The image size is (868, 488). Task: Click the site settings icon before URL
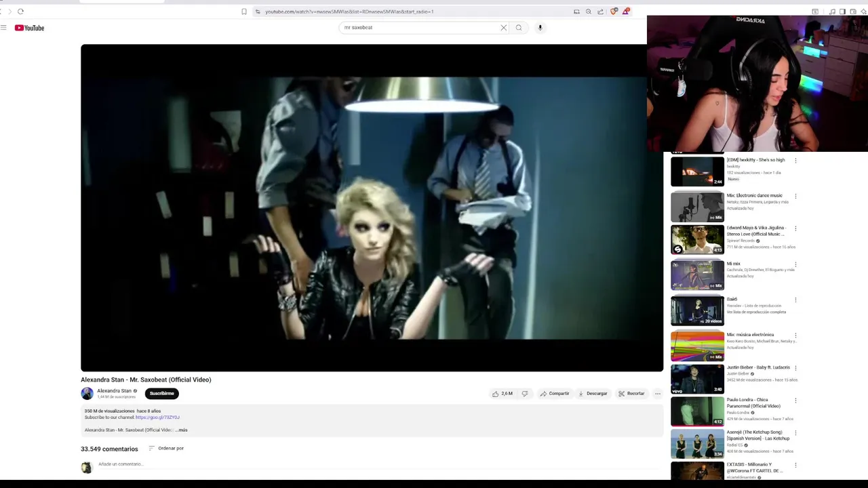258,12
